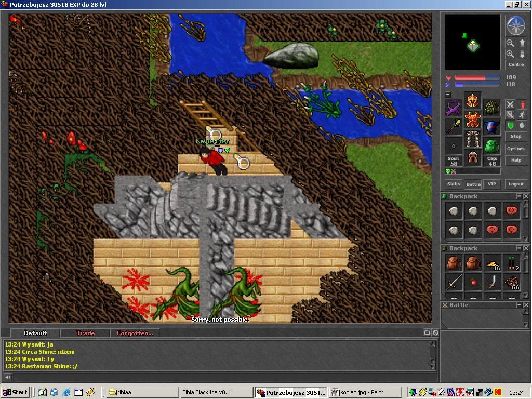Minimize the second Backpack container
The image size is (532, 399).
[519, 248]
